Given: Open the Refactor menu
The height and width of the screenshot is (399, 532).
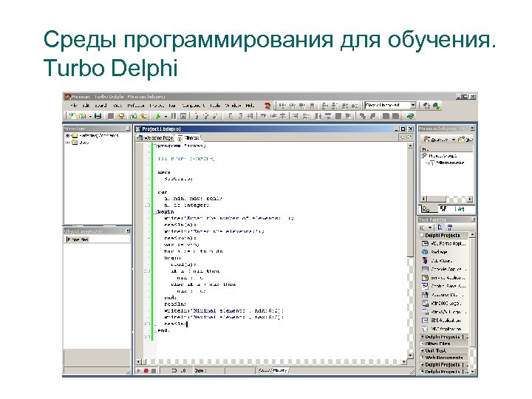Looking at the screenshot, I should tap(136, 106).
